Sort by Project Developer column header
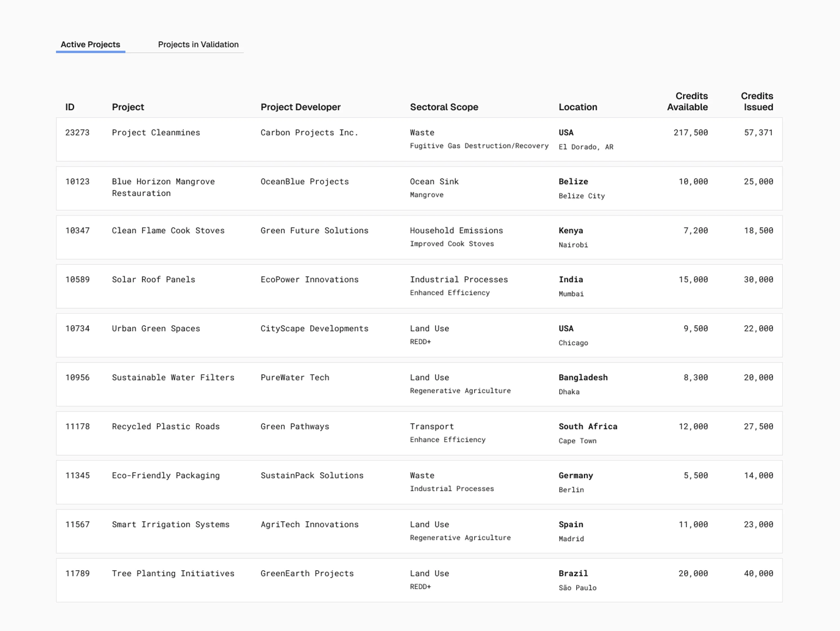This screenshot has height=631, width=840. [300, 107]
